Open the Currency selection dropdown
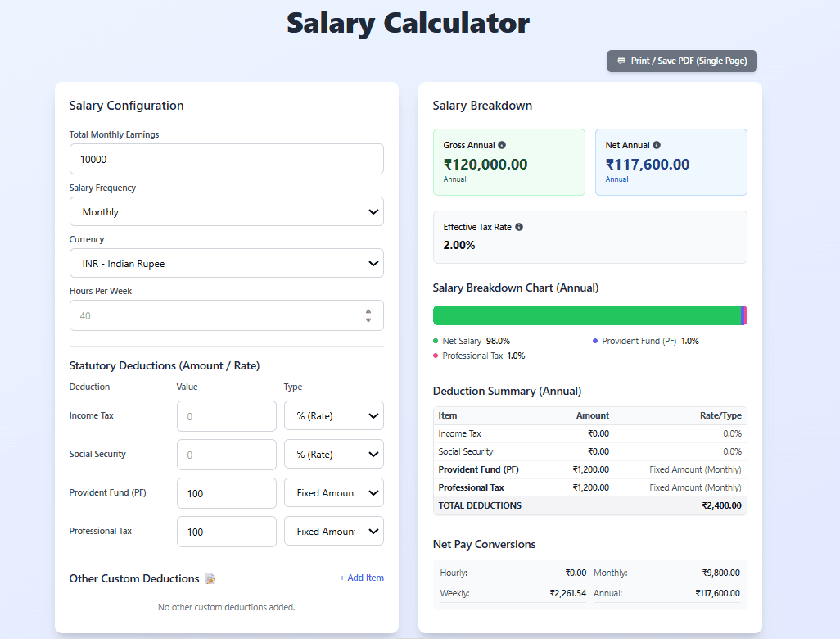Viewport: 840px width, 639px height. [227, 263]
